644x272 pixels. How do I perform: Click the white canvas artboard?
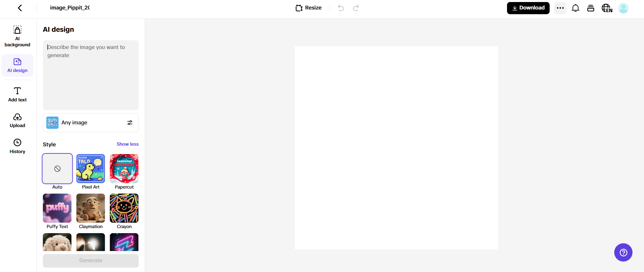tap(396, 148)
